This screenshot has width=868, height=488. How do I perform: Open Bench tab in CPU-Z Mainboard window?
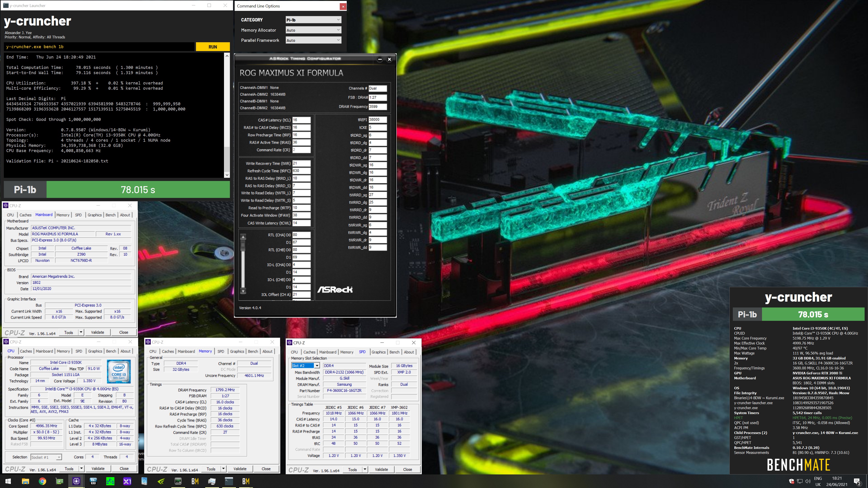[111, 215]
